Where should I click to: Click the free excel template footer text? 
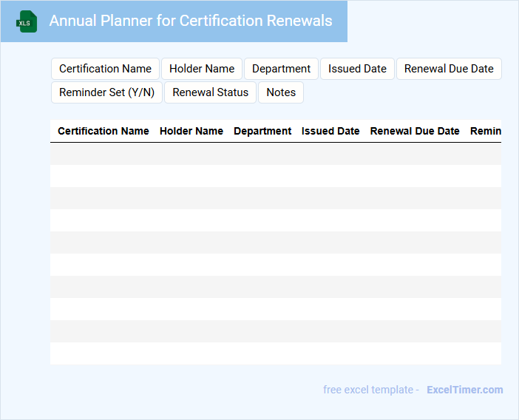click(x=370, y=390)
